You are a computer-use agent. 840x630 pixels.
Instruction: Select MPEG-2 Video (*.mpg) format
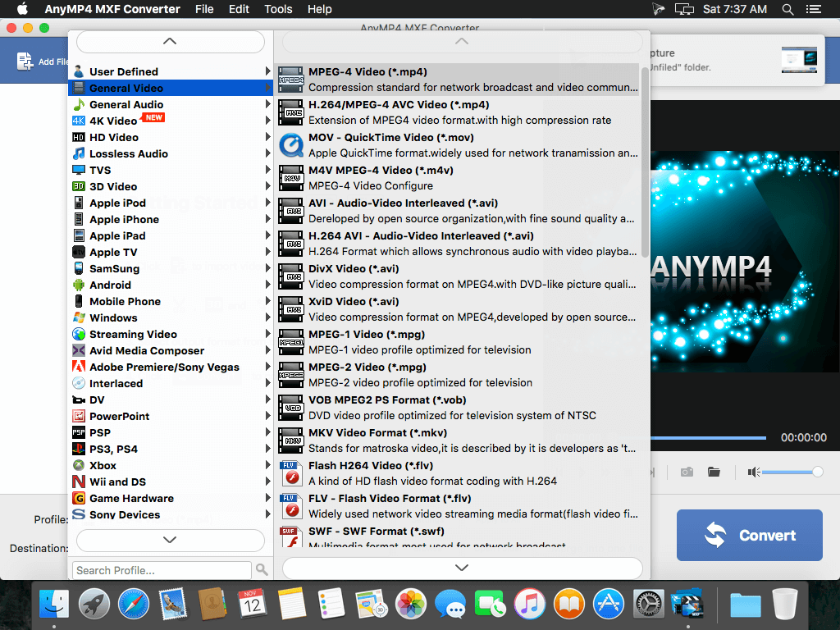(x=459, y=374)
